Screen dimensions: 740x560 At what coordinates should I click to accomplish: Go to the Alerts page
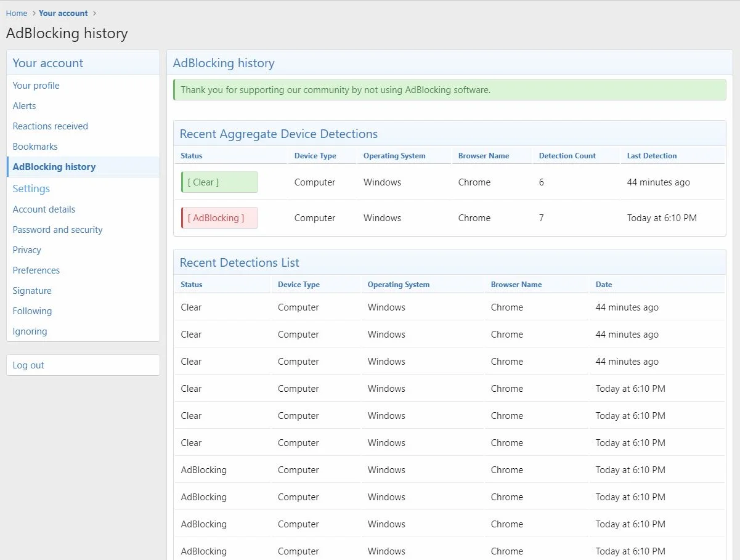25,106
